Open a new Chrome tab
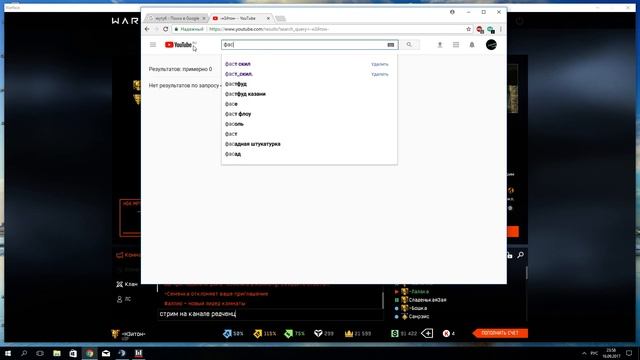 click(280, 18)
